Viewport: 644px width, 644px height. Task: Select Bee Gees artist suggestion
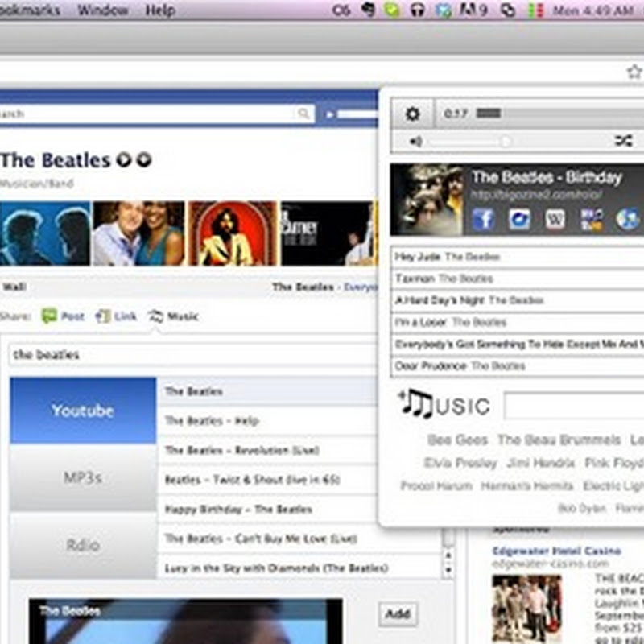click(x=457, y=440)
